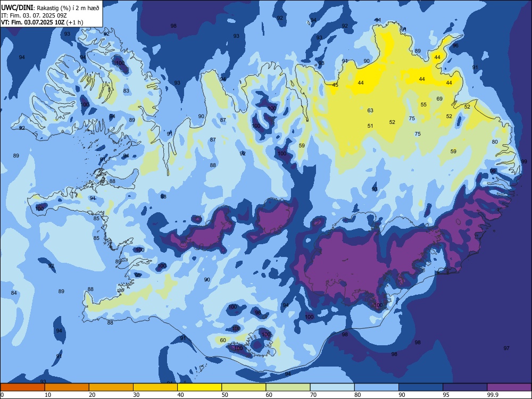Screen dimensions: 532x399
Task: Click the humidity value '51' on the map
Action: [x=370, y=126]
